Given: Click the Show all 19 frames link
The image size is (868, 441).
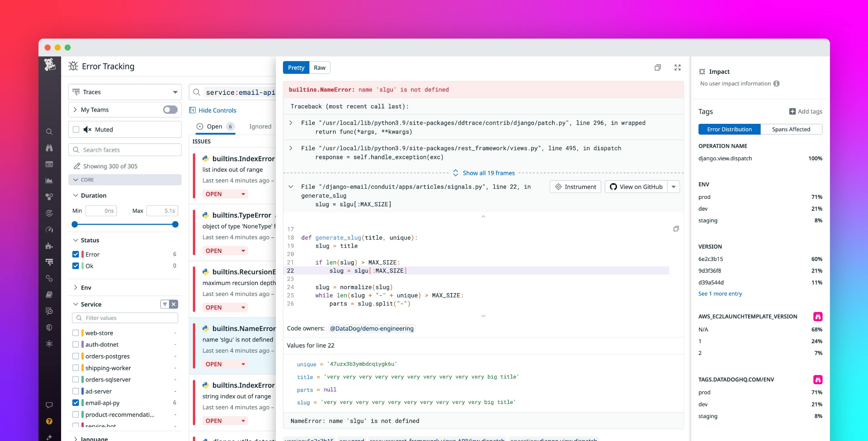Looking at the screenshot, I should (x=488, y=173).
